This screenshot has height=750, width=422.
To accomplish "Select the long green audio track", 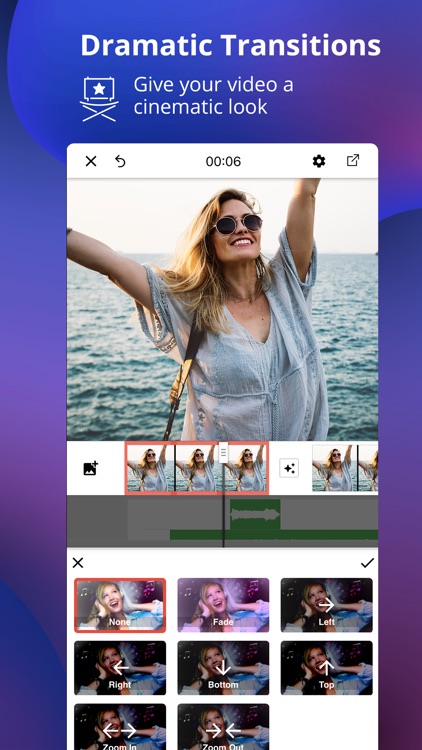I will click(x=274, y=535).
